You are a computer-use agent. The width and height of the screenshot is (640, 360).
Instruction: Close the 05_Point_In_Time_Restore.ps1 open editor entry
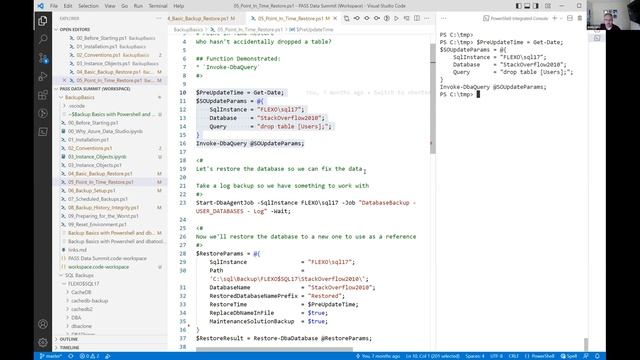coord(64,80)
